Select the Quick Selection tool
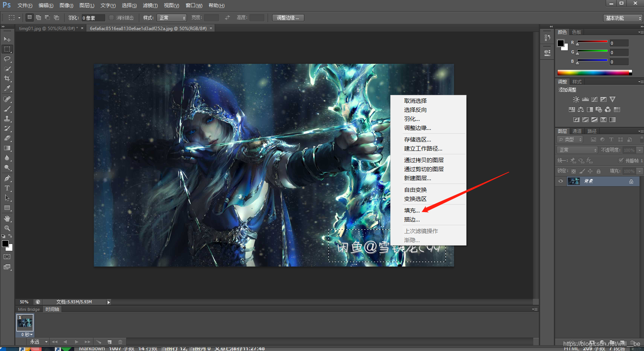Viewport: 644px width, 351px height. [x=7, y=69]
